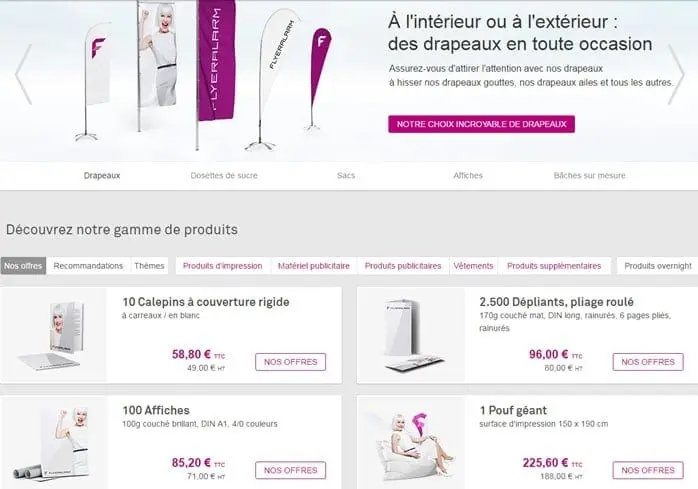698x489 pixels.
Task: Select the Drapeaux carousel tab
Action: click(x=102, y=175)
